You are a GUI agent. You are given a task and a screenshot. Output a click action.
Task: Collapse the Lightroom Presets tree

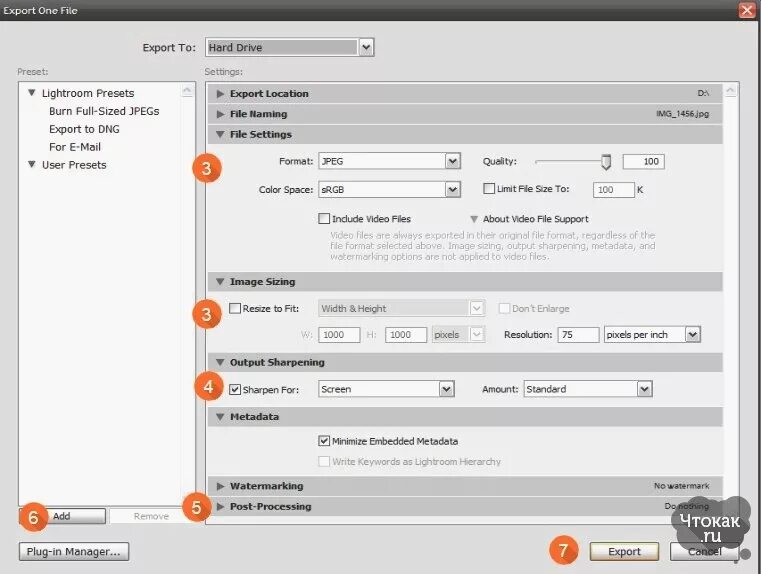tap(32, 93)
